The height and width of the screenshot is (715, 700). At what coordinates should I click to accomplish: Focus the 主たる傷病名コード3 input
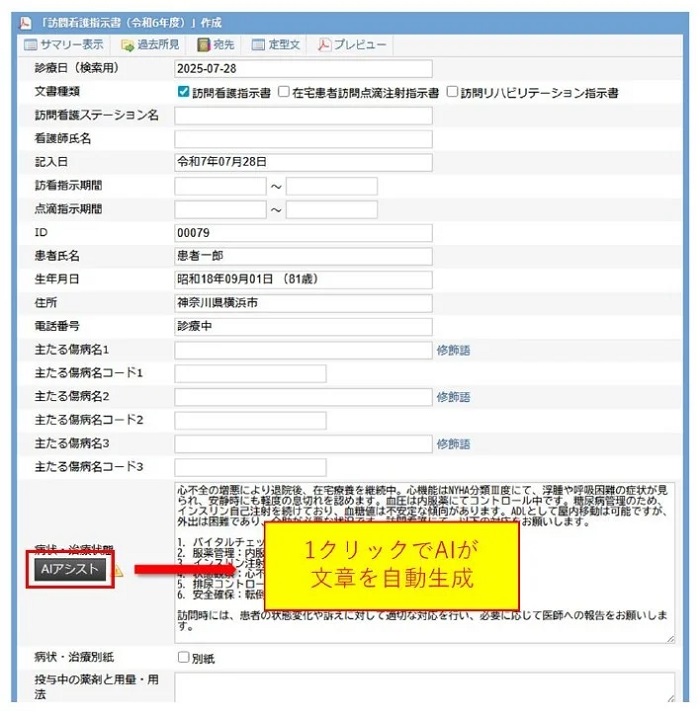[x=250, y=467]
